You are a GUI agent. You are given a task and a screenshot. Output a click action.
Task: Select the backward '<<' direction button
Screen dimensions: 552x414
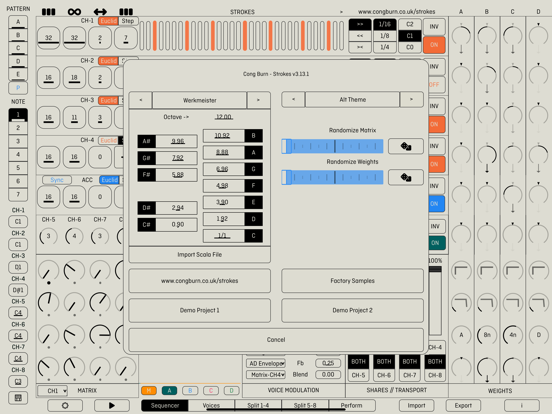(360, 36)
